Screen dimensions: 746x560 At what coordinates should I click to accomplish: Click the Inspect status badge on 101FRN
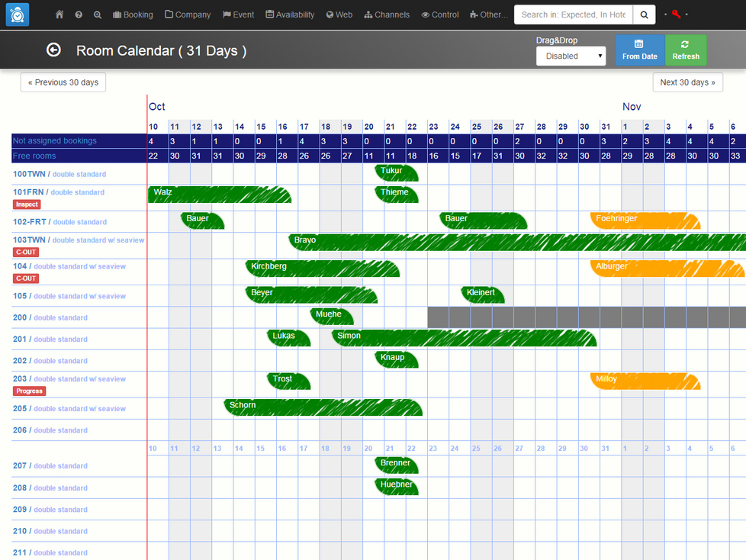click(27, 204)
